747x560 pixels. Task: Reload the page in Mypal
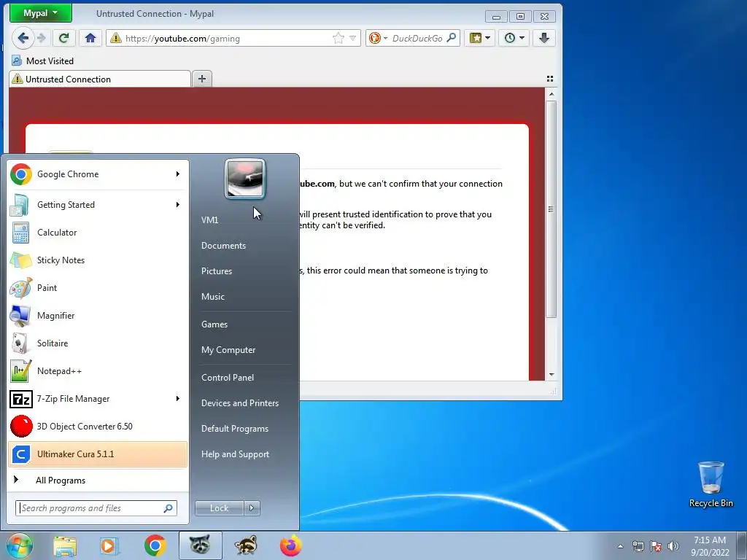63,38
